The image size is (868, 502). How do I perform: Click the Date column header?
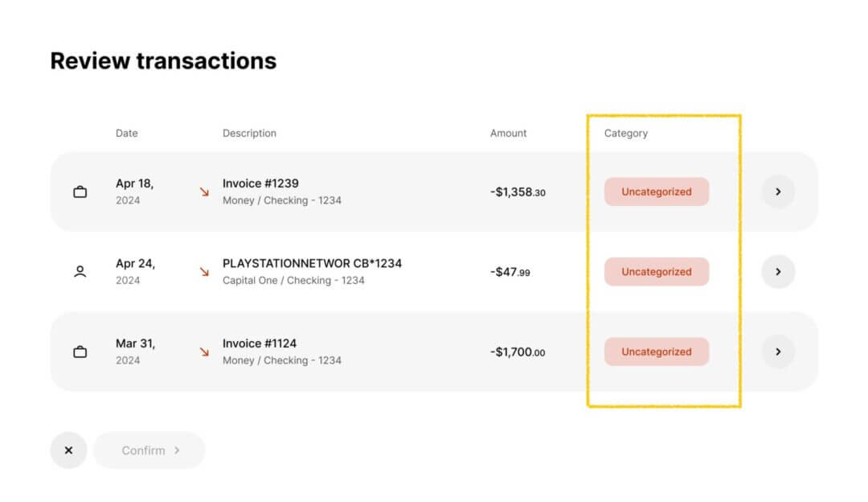click(127, 133)
